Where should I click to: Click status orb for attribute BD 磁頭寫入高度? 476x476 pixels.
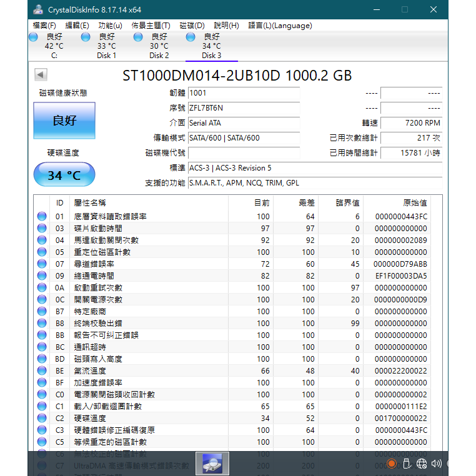(x=42, y=359)
